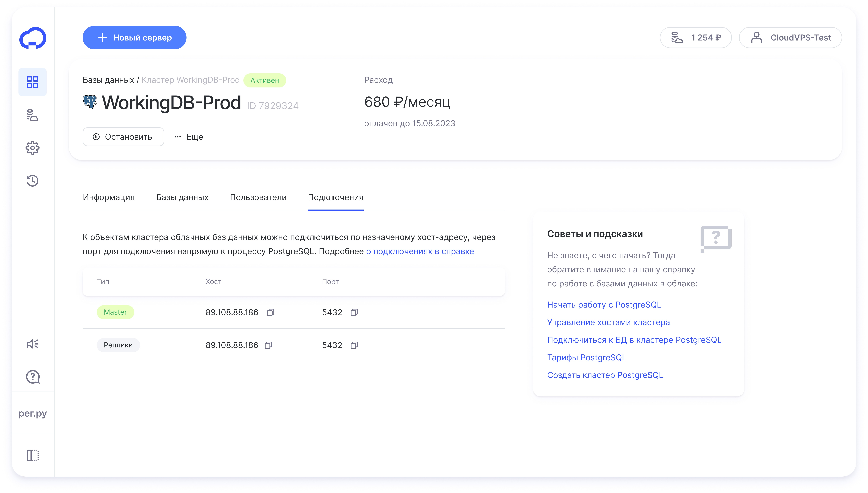This screenshot has height=493, width=868.
Task: Open the billing coins icon in the sidebar
Action: coord(32,115)
